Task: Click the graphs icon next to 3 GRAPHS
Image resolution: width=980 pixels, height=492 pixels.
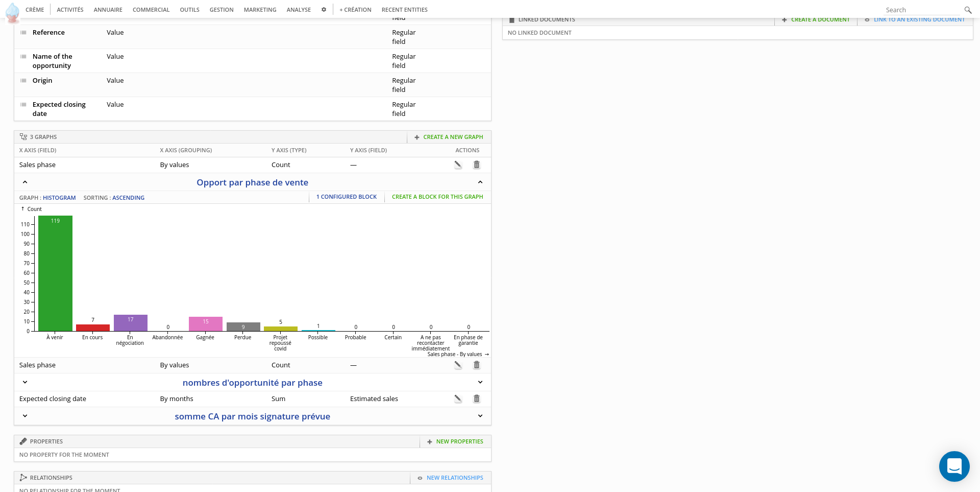Action: tap(23, 136)
